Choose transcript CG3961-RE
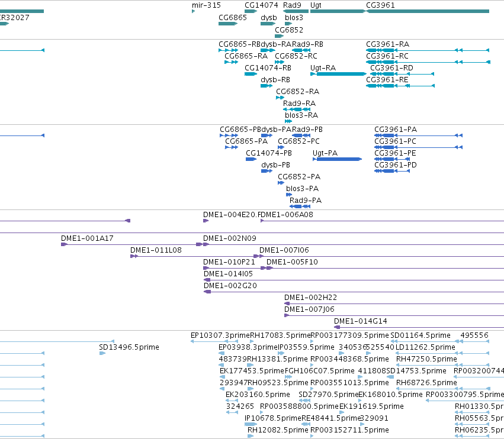Viewport: 504px width, 439px height. click(x=387, y=80)
